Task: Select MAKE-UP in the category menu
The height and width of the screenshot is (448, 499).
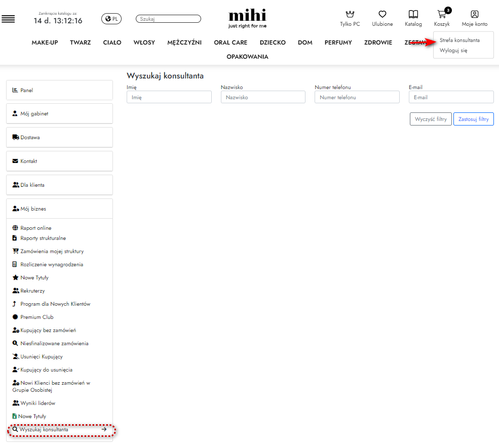Action: [x=45, y=43]
